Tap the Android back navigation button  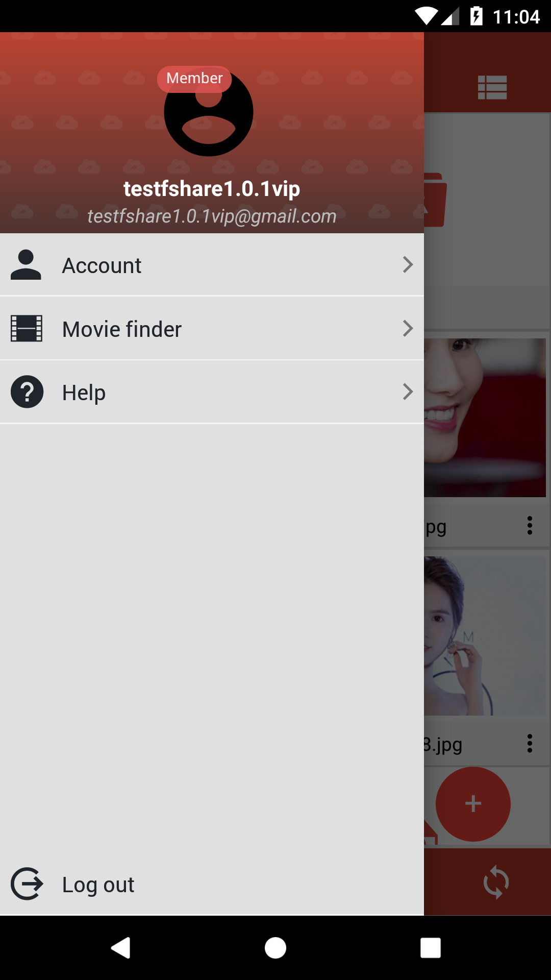(x=121, y=948)
